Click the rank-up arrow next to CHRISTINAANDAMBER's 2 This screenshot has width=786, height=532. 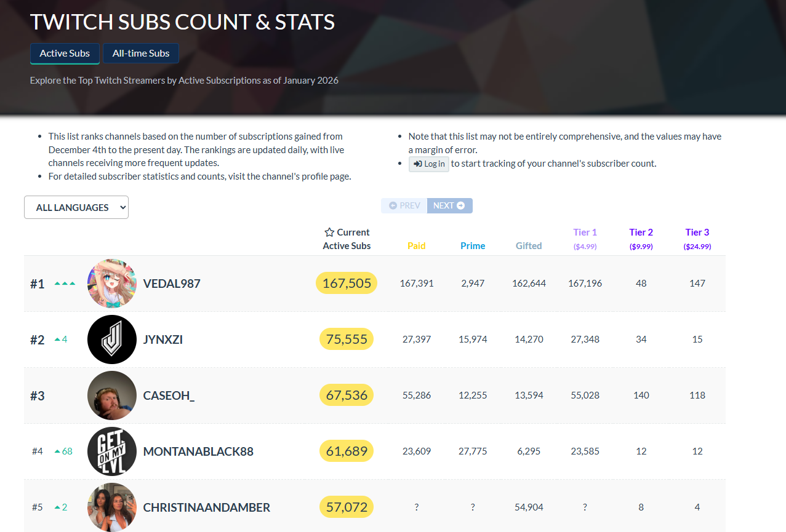coord(57,507)
